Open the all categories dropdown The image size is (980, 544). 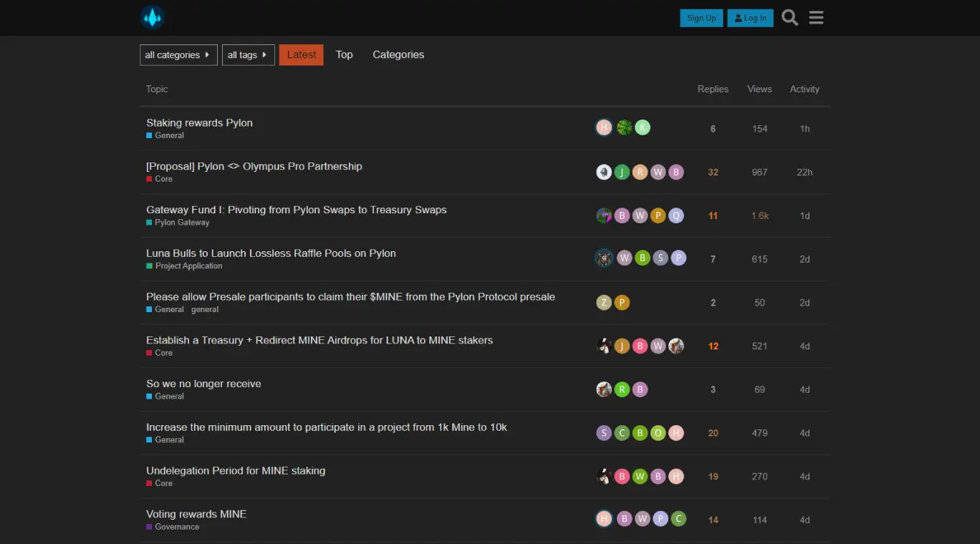click(x=178, y=55)
